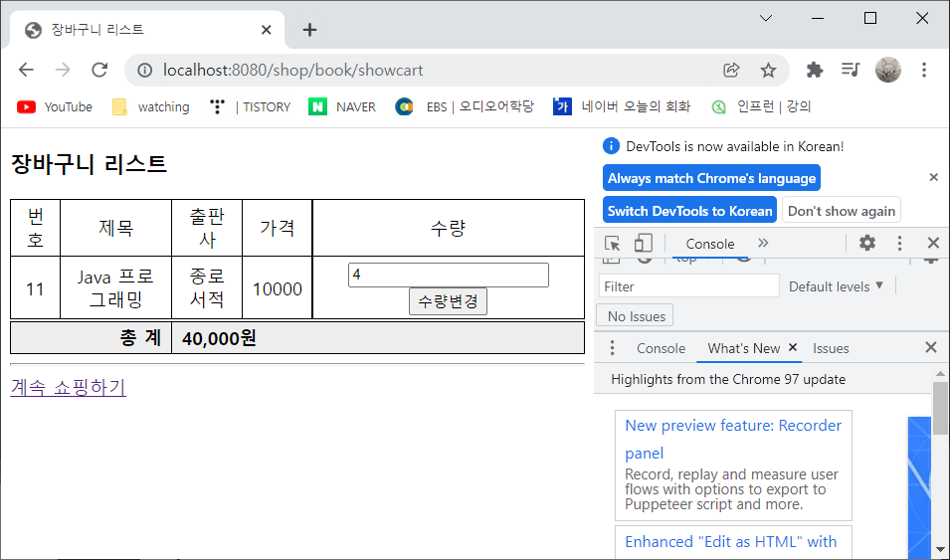Close the DevTools drawer
This screenshot has width=950, height=560.
pos(931,347)
